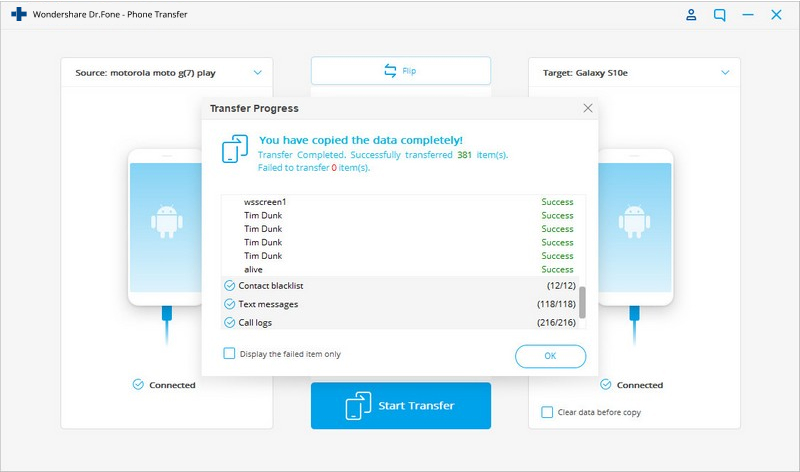Image resolution: width=800 pixels, height=472 pixels.
Task: Close the Transfer Progress dialog
Action: pyautogui.click(x=588, y=108)
